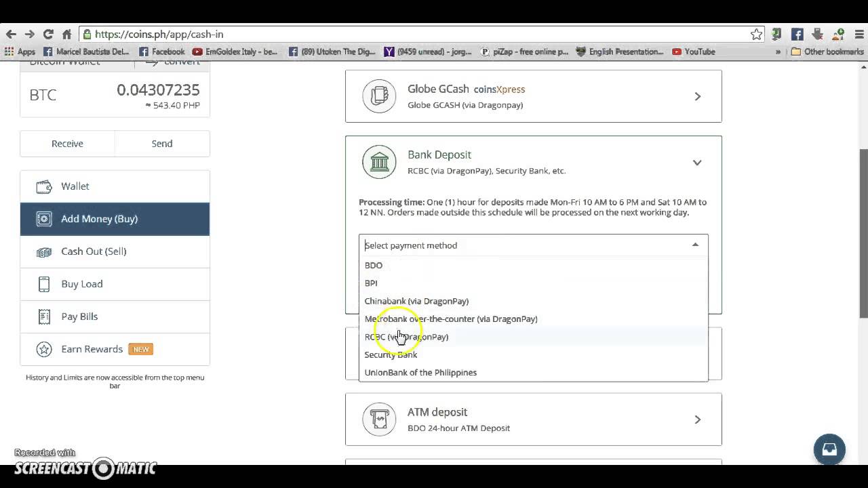Bookmark this page with the star icon

pyautogui.click(x=756, y=34)
